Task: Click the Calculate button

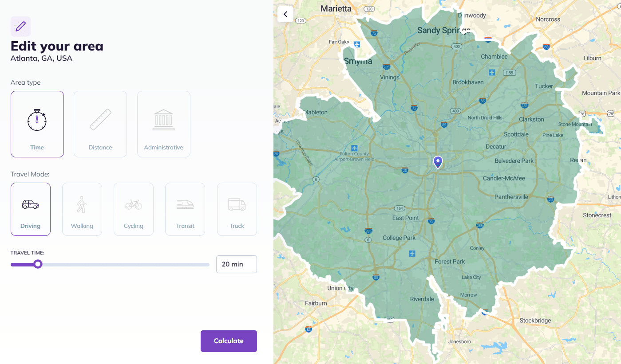Action: tap(229, 341)
